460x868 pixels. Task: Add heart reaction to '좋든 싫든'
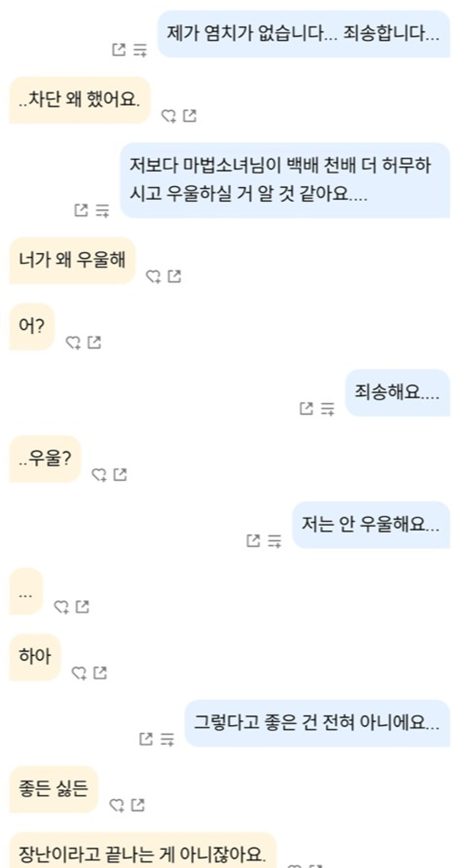click(117, 805)
